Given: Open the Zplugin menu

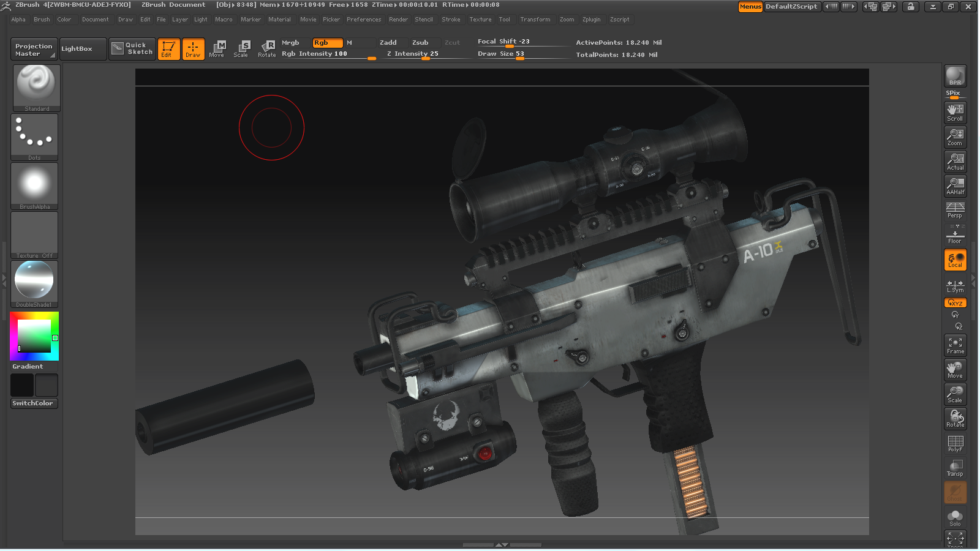Looking at the screenshot, I should (x=591, y=20).
